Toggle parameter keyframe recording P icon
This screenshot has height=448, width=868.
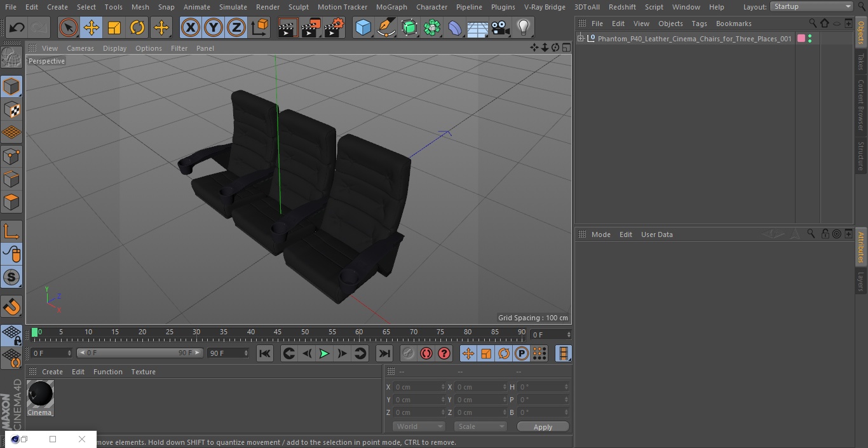(522, 353)
